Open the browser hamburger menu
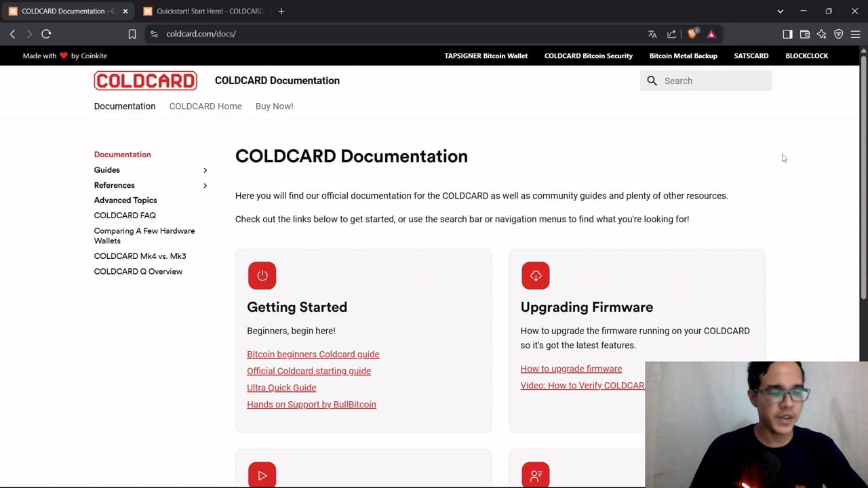Screen dimensions: 868x488 [856, 34]
